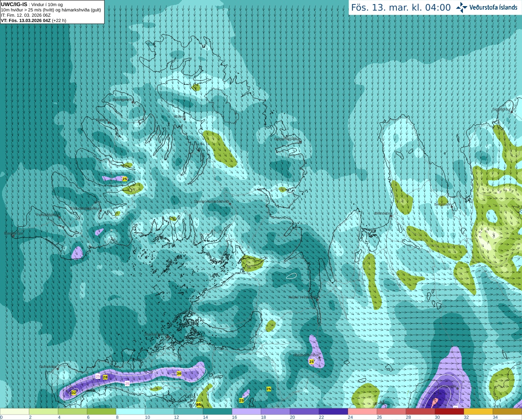
Task: Click the yellow 25 gust marker beside Holtavörðuheiði
Action: point(312,362)
